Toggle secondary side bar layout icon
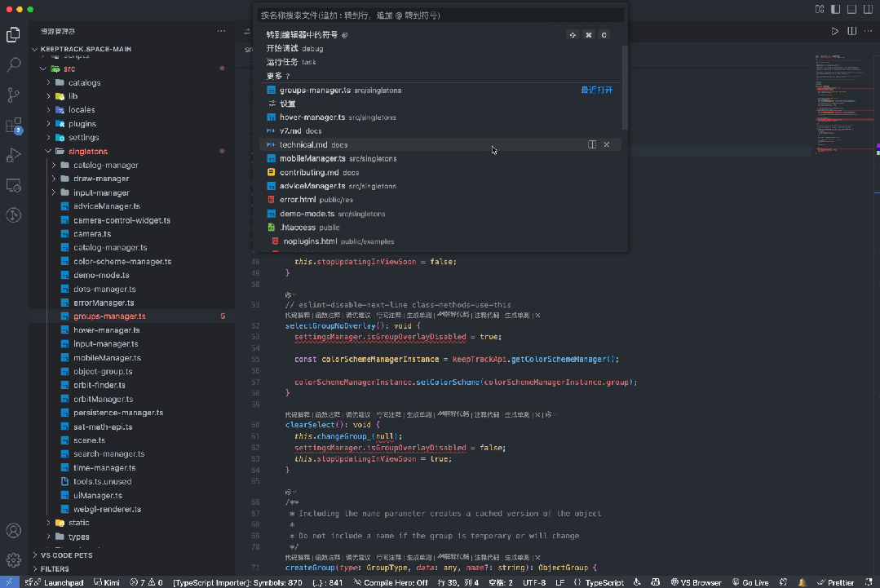 point(869,9)
